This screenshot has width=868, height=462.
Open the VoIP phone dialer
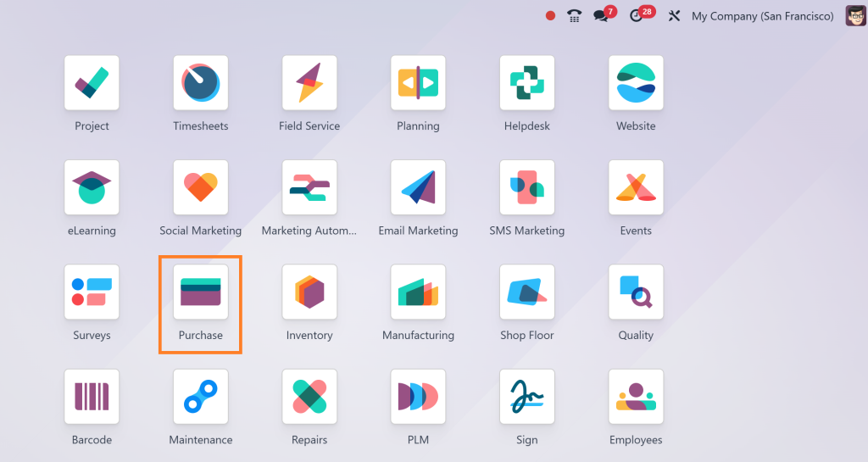click(574, 16)
